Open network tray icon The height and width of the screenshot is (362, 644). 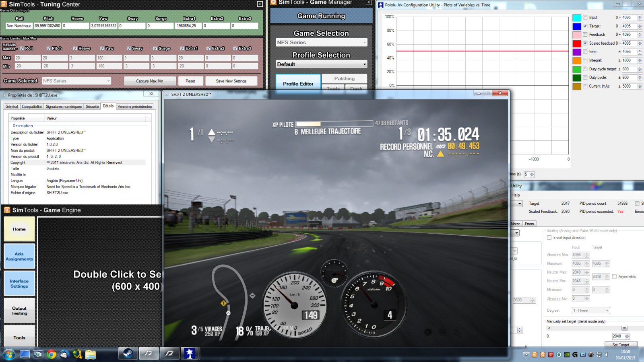pos(599,355)
